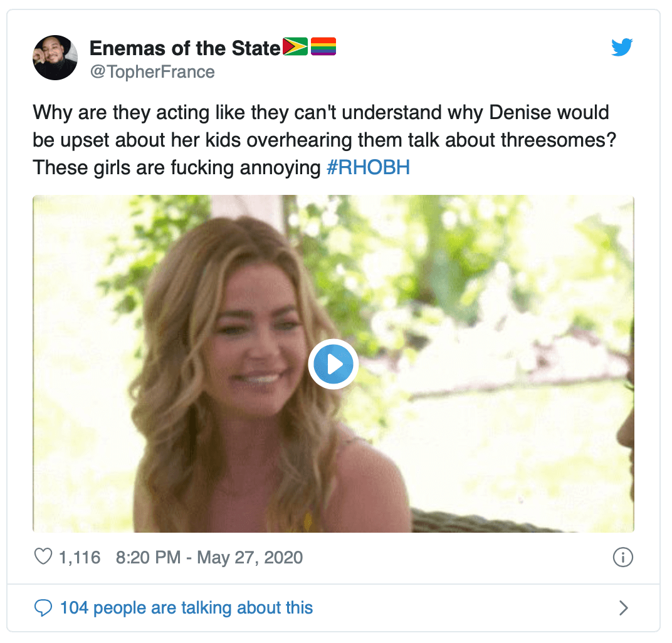Click the @TopherFrance handle
Screen dimensions: 672x643
152,72
